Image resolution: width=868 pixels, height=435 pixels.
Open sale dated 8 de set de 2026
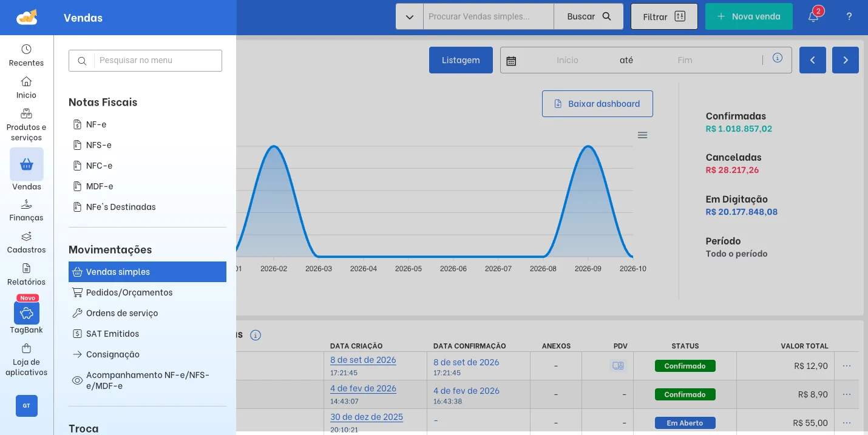point(363,360)
